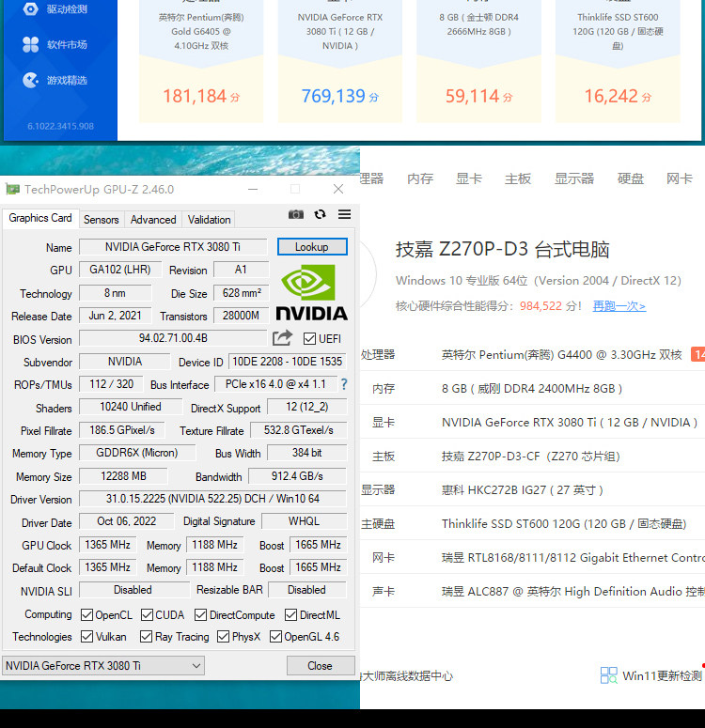Click the Lookup button
Image resolution: width=705 pixels, height=728 pixels.
tap(312, 246)
